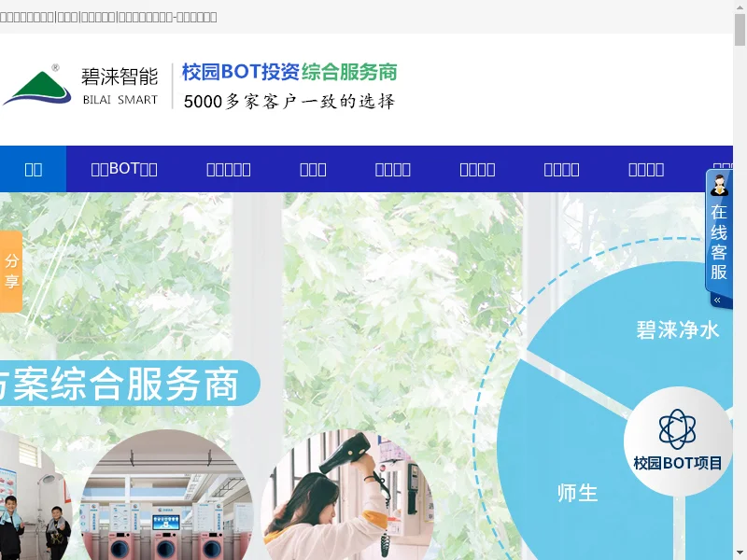Click the Bilai Smart mountain logo
The height and width of the screenshot is (560, 747).
coord(37,86)
